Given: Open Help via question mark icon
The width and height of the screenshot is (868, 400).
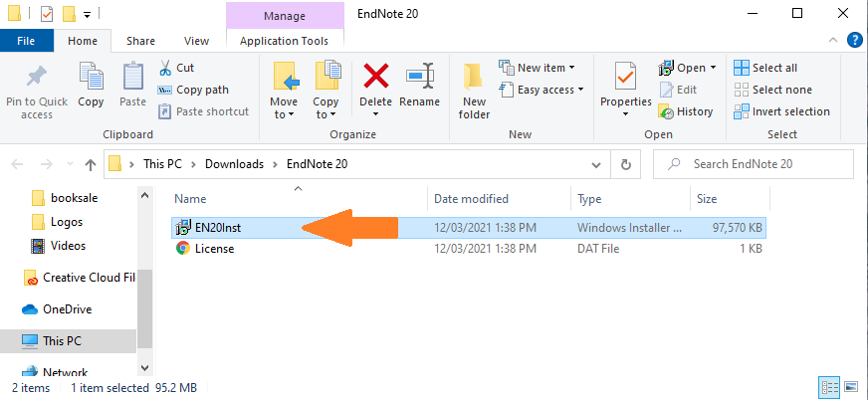Looking at the screenshot, I should (855, 41).
